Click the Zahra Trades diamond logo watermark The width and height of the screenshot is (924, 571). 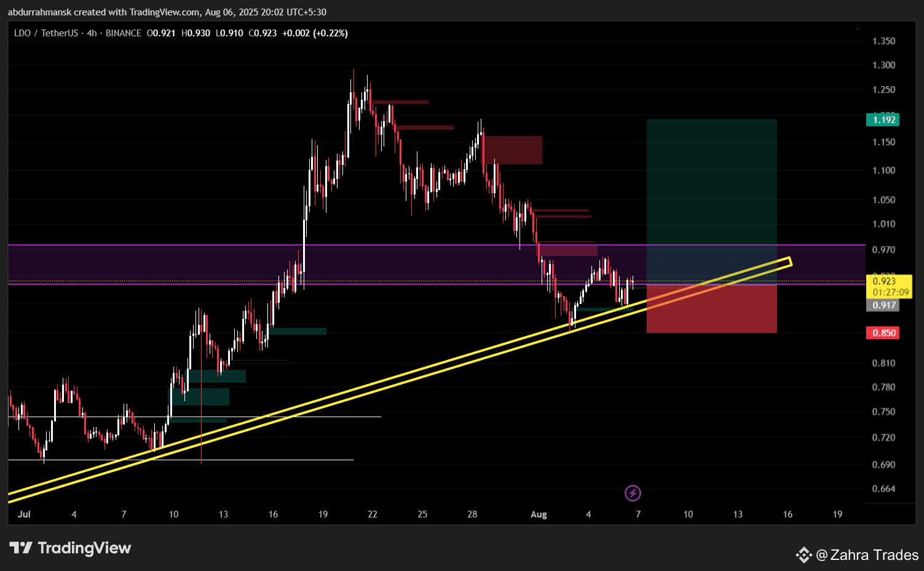[804, 556]
